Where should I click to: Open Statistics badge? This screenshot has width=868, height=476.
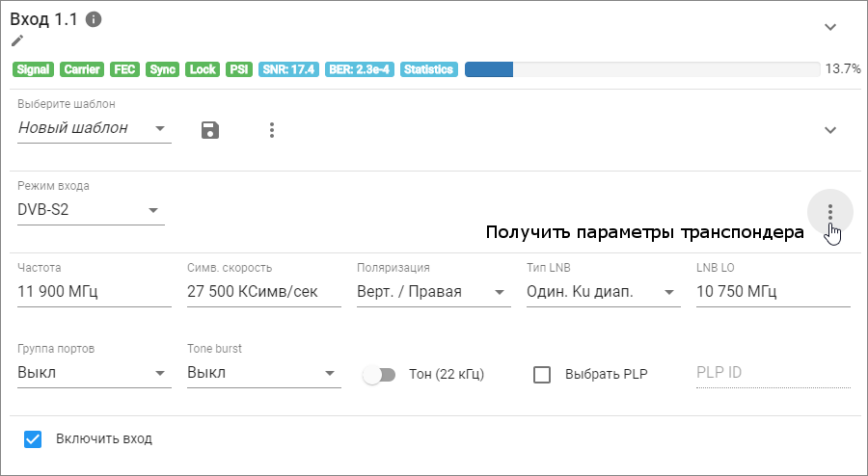[x=429, y=69]
